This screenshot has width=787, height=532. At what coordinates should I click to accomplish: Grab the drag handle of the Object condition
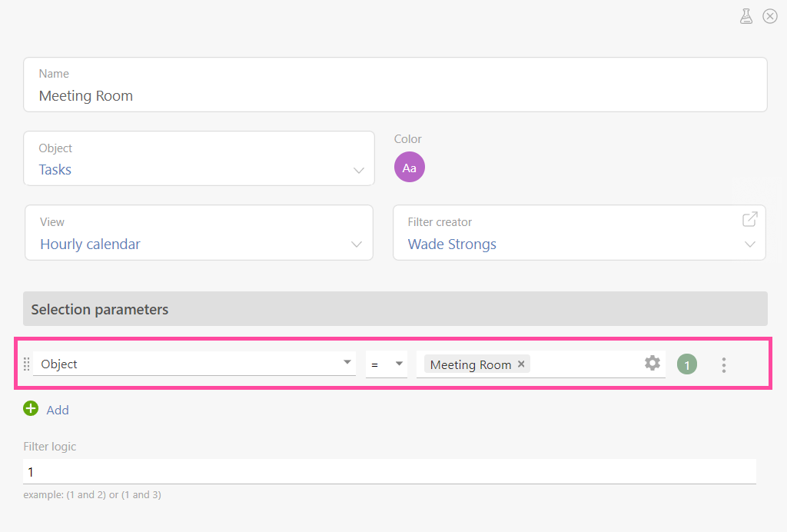pyautogui.click(x=27, y=364)
